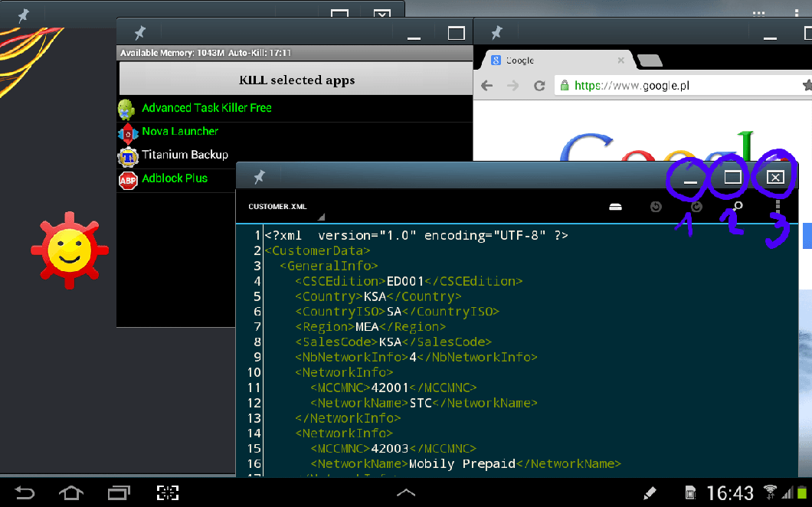The width and height of the screenshot is (812, 507).
Task: Maximize the XML editor window
Action: click(x=732, y=177)
